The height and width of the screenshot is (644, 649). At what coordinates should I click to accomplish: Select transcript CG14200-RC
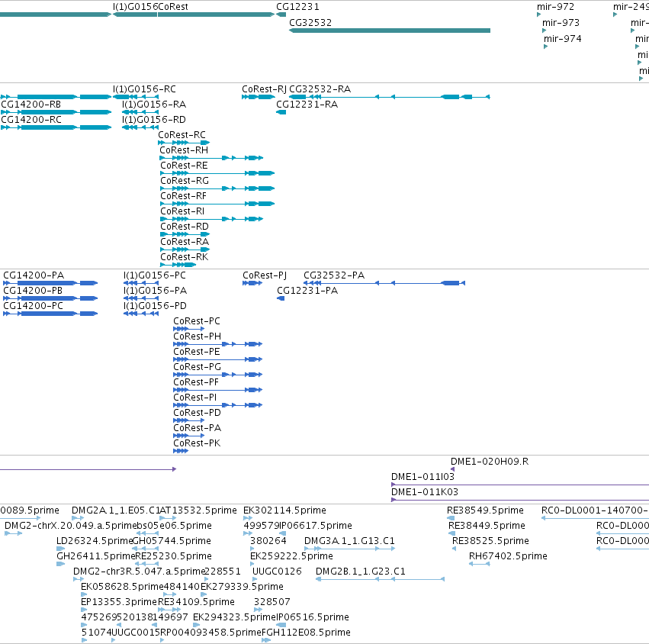(56, 127)
